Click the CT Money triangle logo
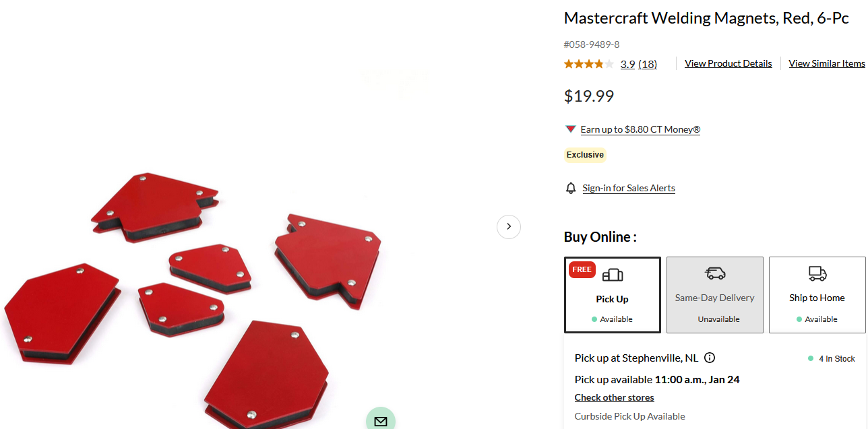Screen dimensions: 868x429 570,129
